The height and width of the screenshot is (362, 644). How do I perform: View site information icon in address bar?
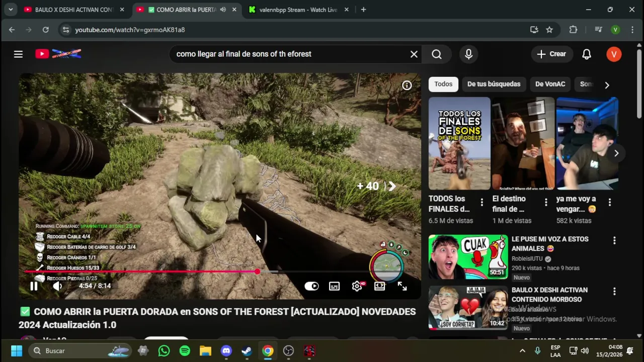point(65,30)
